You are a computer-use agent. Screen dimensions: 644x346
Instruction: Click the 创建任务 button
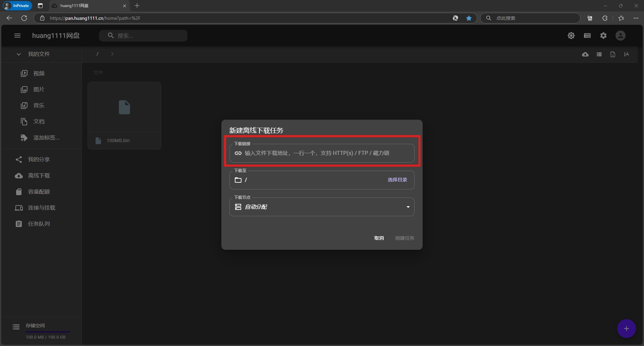405,238
